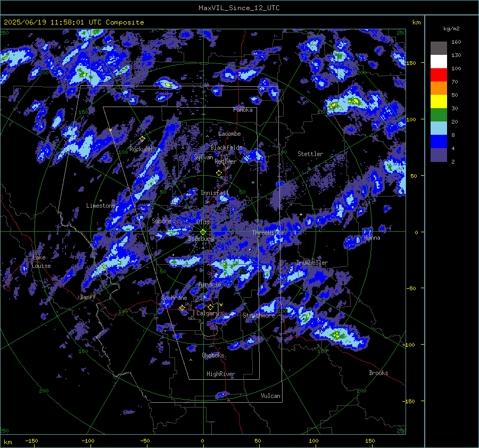Click the bright blue 8 legend swatch

[x=439, y=142]
